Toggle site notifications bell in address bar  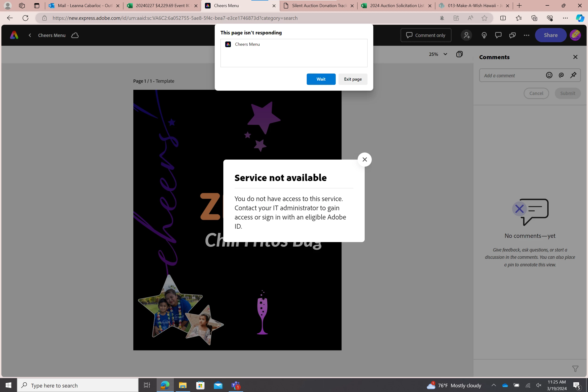[x=442, y=18]
